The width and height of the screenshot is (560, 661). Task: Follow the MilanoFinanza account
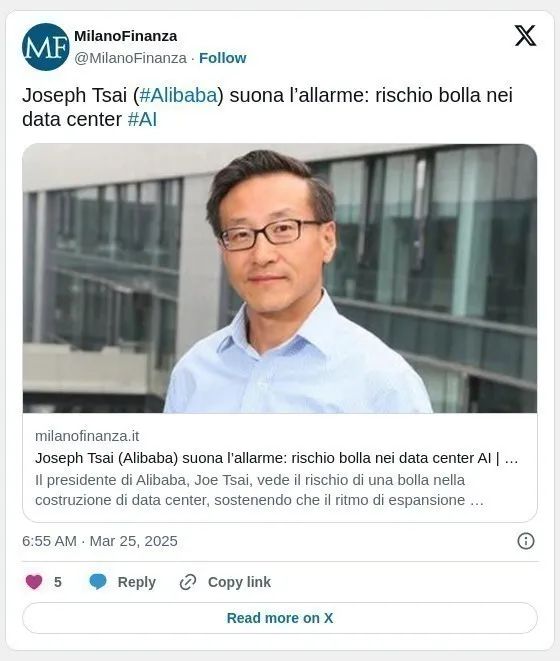pyautogui.click(x=223, y=58)
